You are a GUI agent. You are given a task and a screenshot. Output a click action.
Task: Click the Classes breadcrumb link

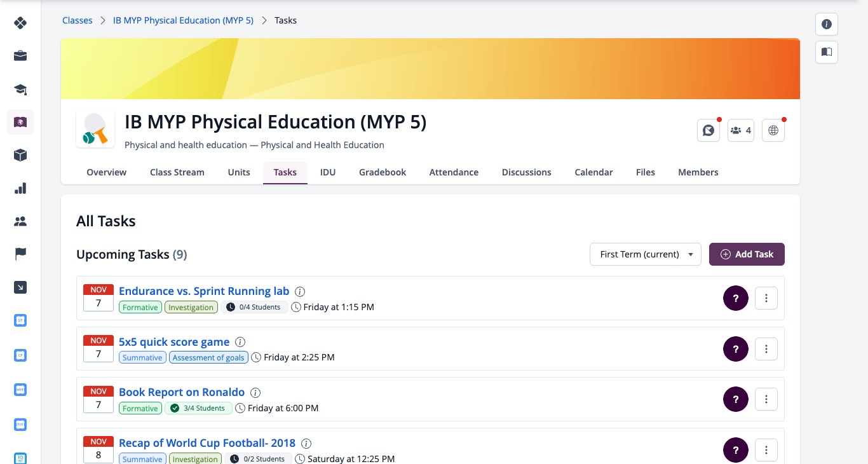78,20
